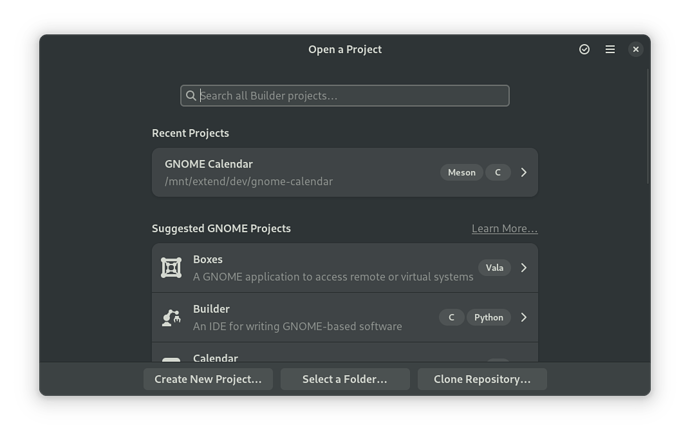
Task: Click Select a Folder button
Action: (x=345, y=379)
